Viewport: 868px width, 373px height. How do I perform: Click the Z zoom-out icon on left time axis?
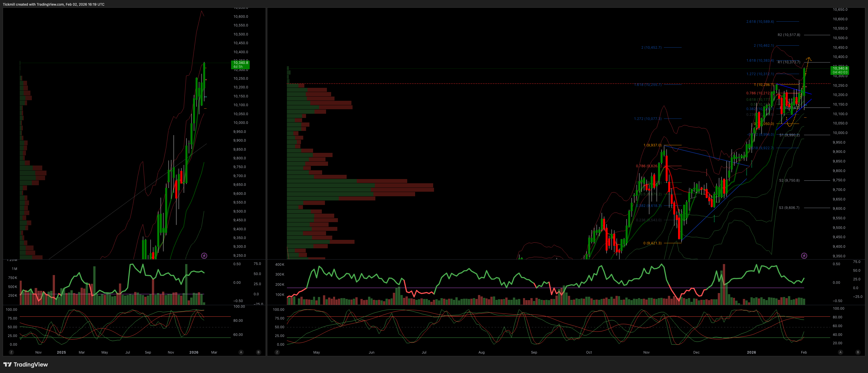11,352
